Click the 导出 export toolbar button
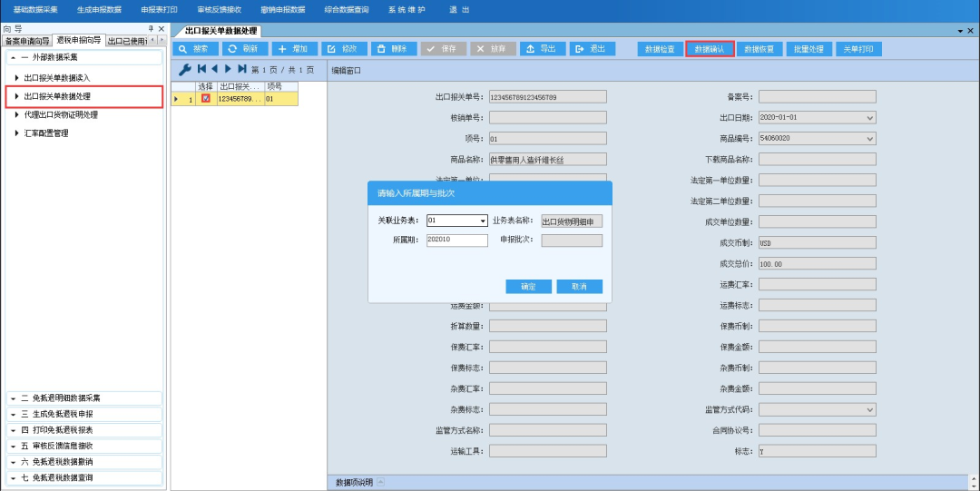 click(x=543, y=49)
